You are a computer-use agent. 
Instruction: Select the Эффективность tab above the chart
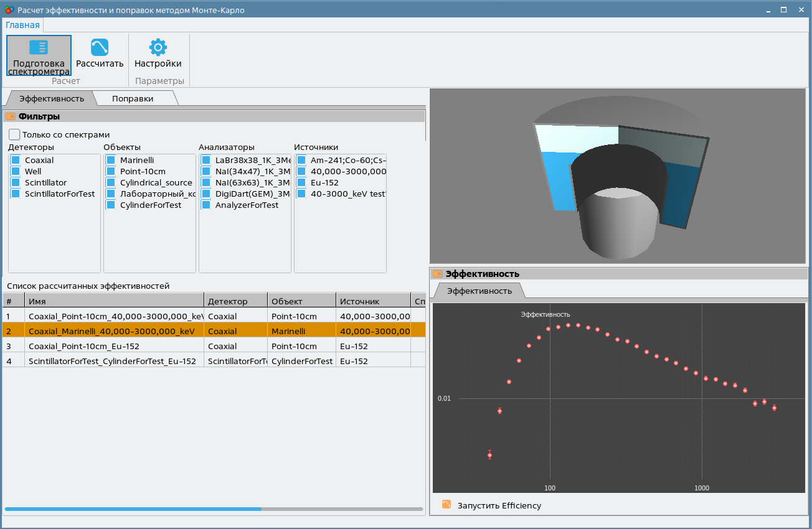(x=479, y=291)
